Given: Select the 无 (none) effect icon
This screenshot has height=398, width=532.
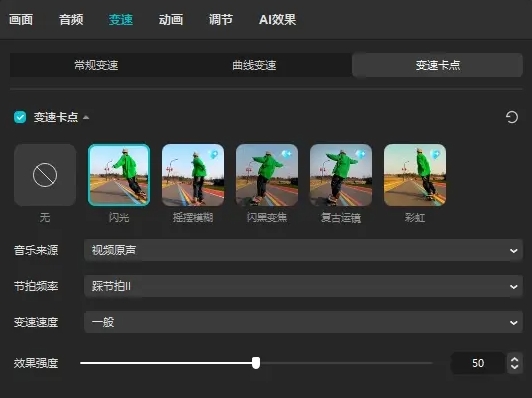Looking at the screenshot, I should (45, 175).
